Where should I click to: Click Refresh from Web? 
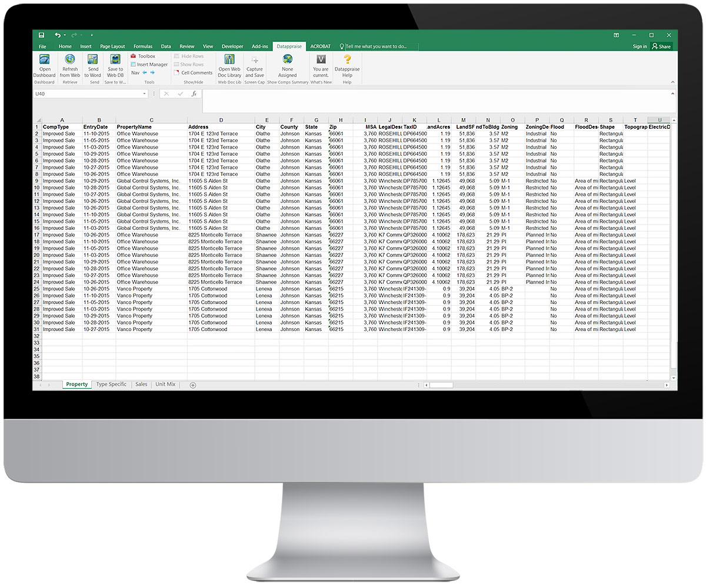point(70,65)
